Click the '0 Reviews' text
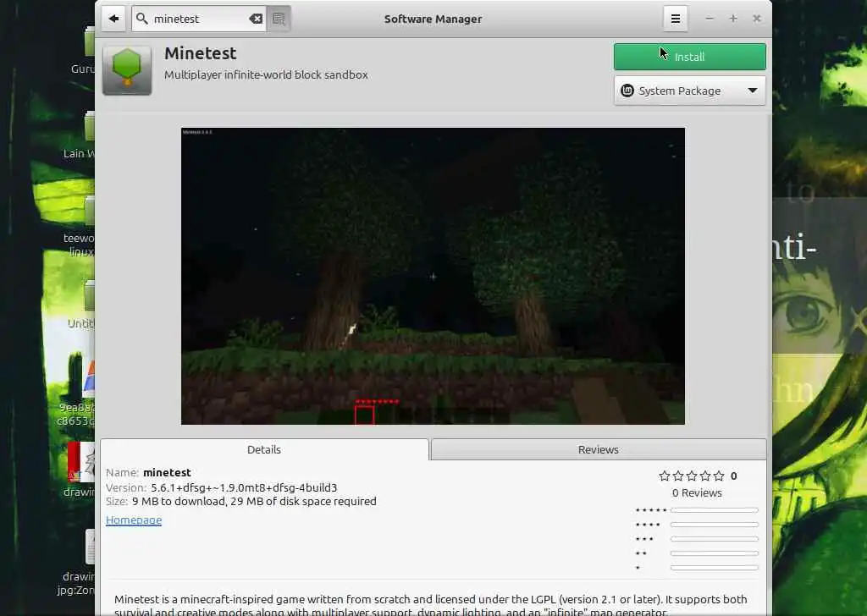 [697, 492]
